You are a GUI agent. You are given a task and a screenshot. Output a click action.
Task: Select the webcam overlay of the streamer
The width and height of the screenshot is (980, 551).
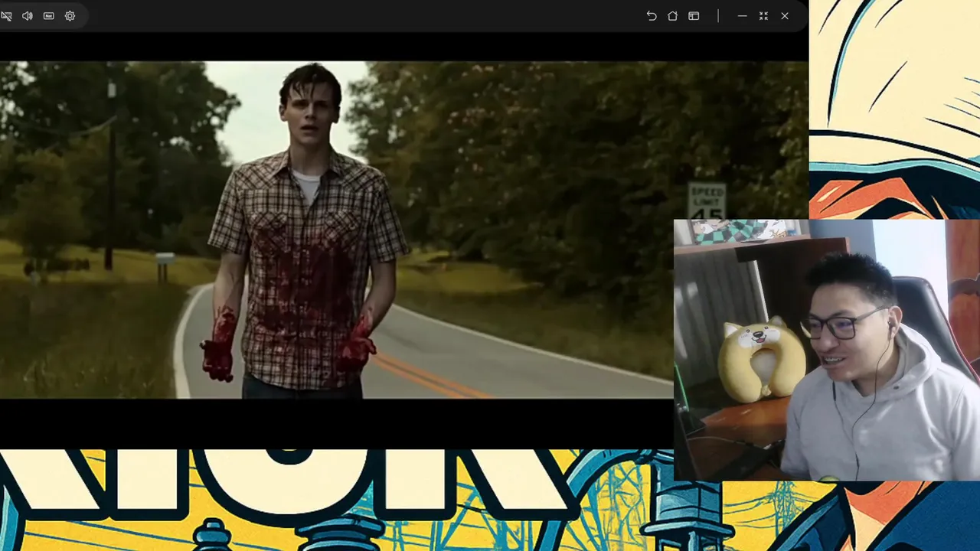[827, 350]
